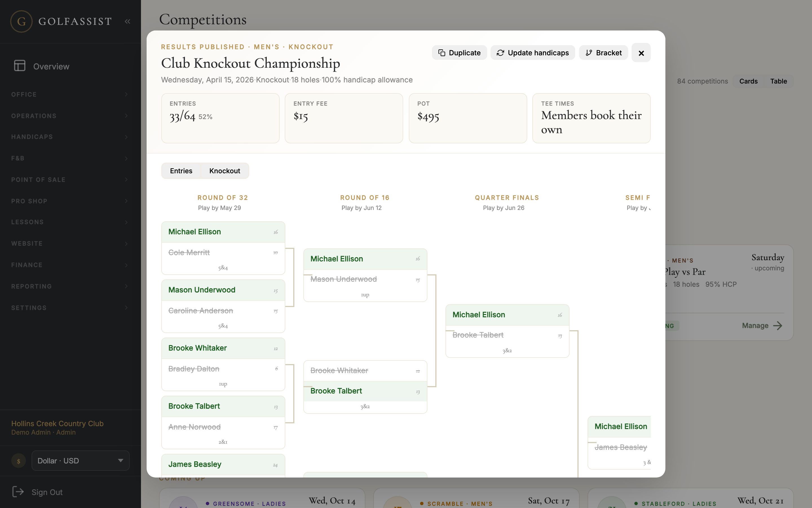Click Anne Norwood in the bracket
This screenshot has height=508, width=812.
[223, 427]
